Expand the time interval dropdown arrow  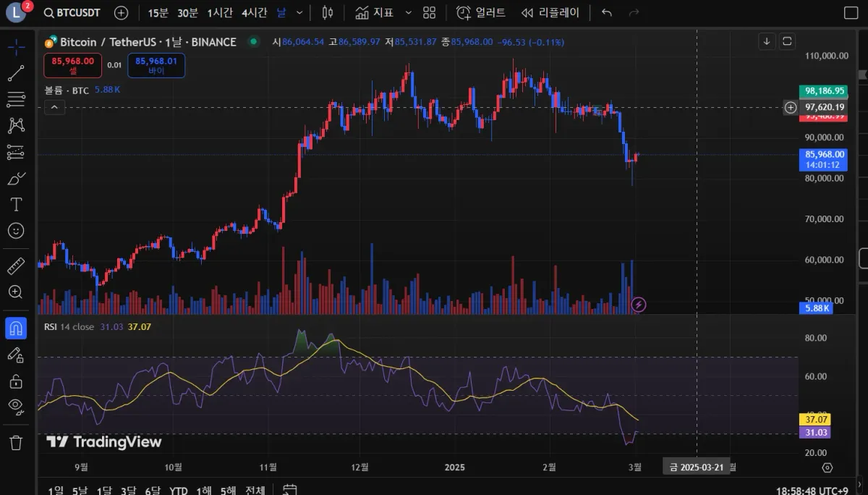coord(301,13)
